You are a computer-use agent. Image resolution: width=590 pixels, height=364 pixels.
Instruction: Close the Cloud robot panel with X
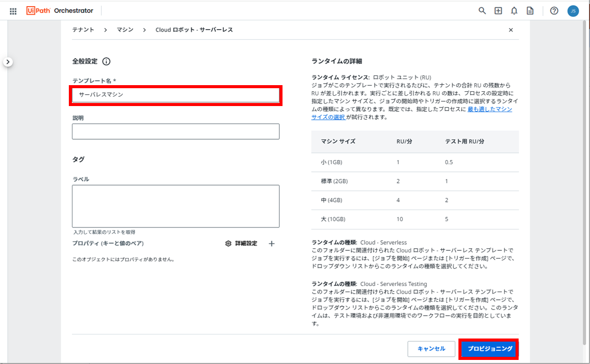coord(510,30)
